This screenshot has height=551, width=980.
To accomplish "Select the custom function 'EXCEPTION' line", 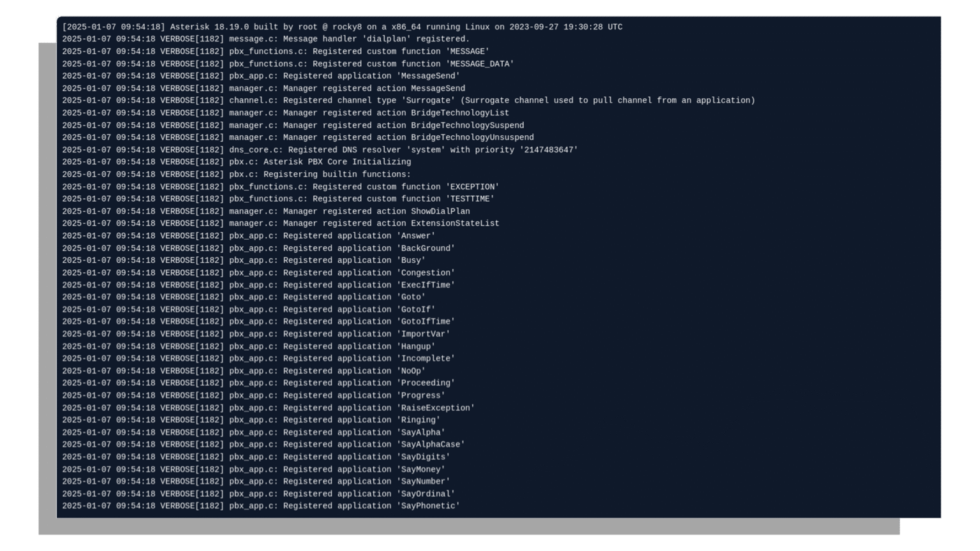I will [x=281, y=187].
